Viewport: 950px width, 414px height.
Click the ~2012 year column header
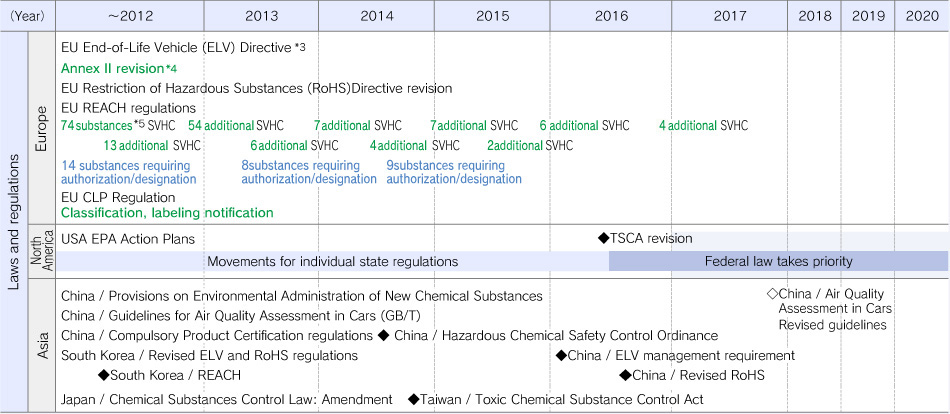[x=130, y=16]
